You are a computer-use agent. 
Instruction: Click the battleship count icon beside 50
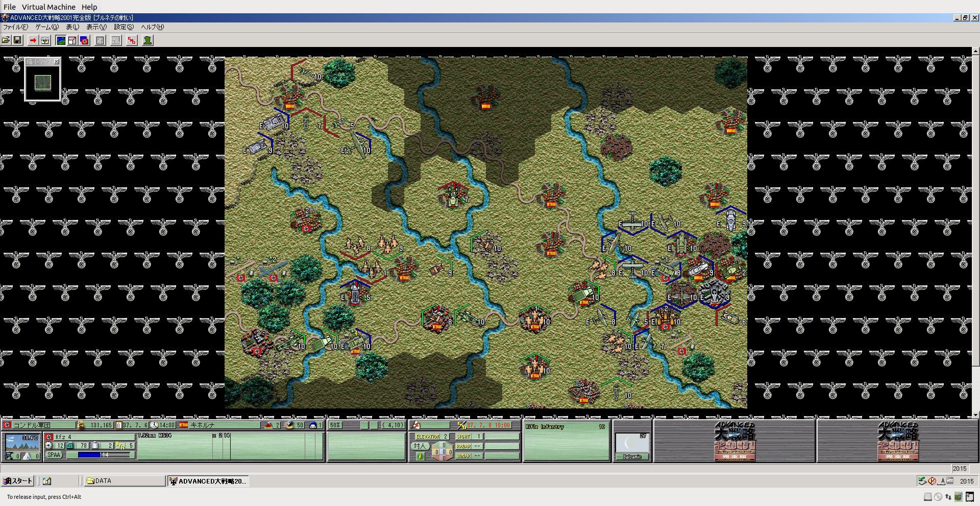click(x=290, y=425)
